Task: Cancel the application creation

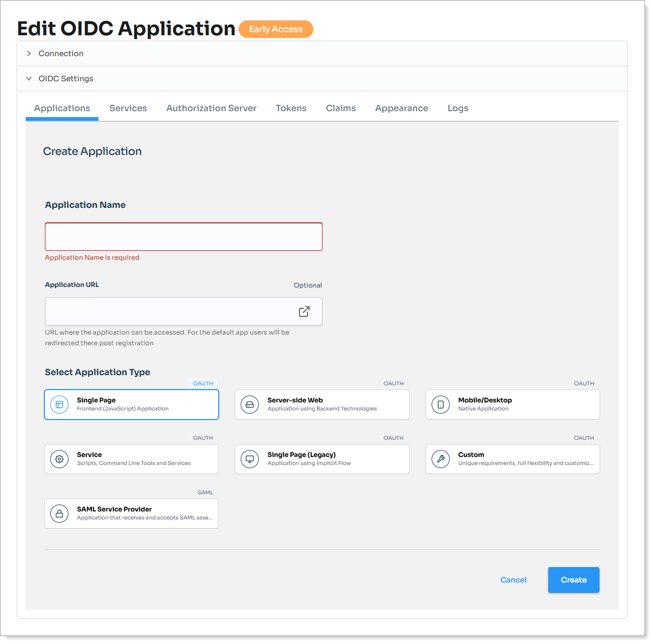Action: pos(513,580)
